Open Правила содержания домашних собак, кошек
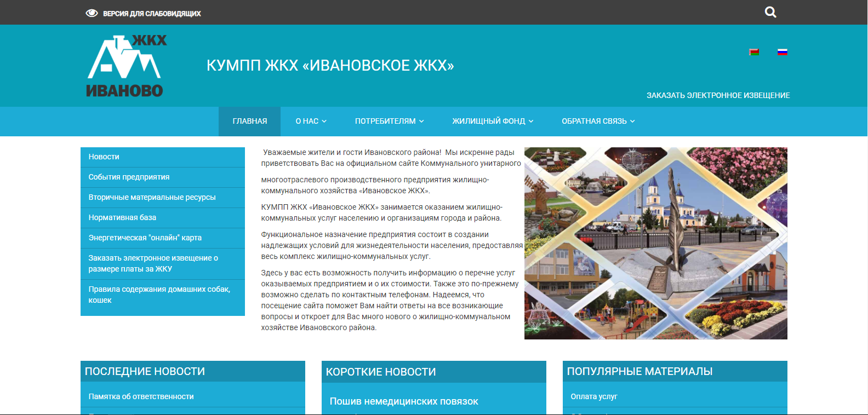 159,295
